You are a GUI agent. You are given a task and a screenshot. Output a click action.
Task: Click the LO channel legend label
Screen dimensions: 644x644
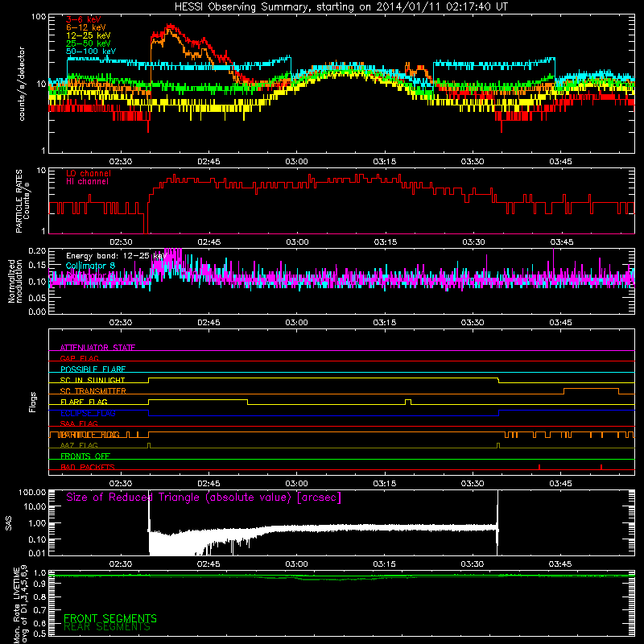pyautogui.click(x=89, y=173)
